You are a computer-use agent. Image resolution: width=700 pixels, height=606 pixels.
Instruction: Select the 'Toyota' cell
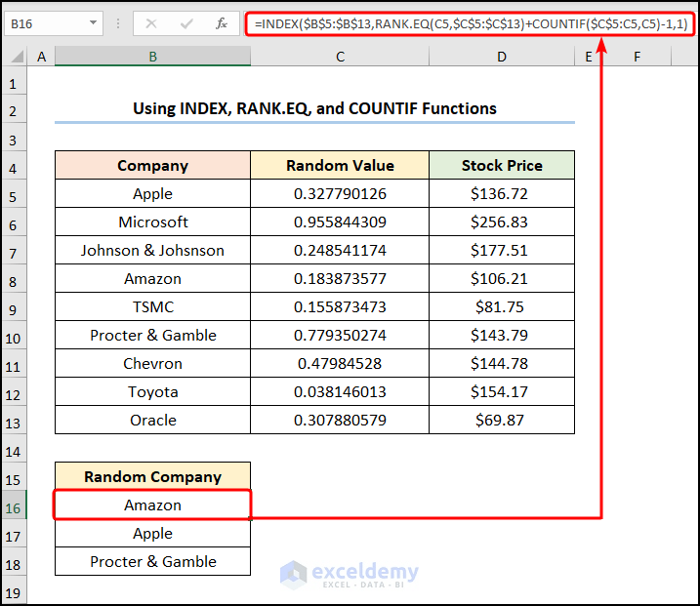coord(152,391)
